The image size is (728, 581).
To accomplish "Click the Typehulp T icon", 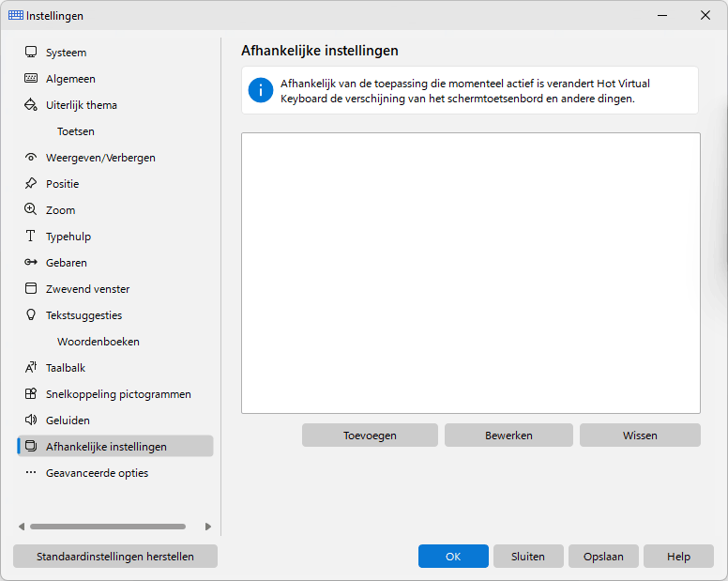I will pos(31,236).
